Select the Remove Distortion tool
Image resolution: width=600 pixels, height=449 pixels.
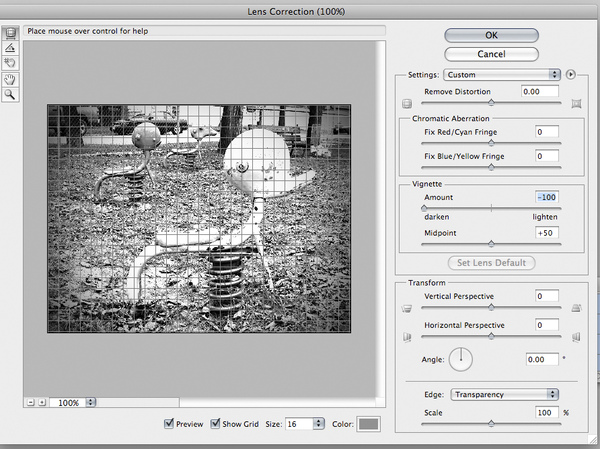[x=10, y=33]
